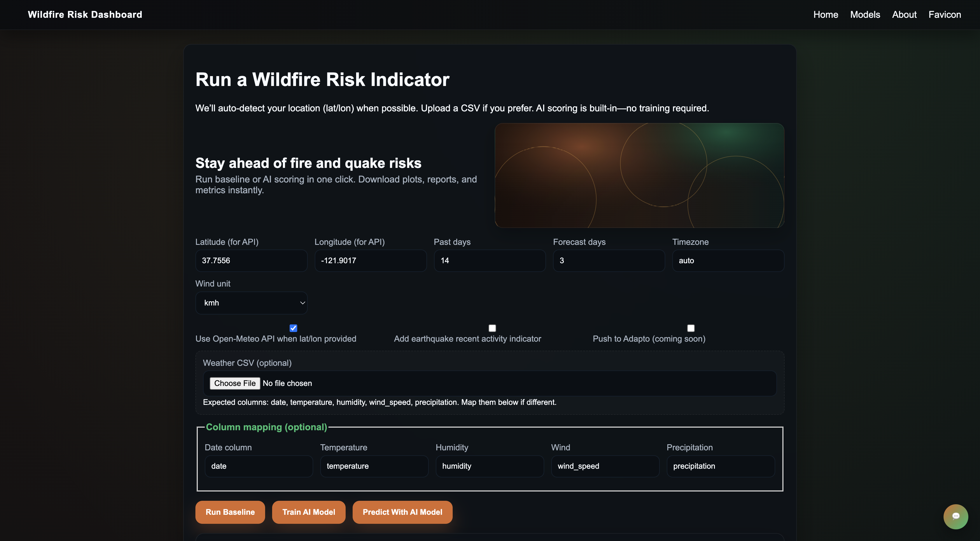
Task: Click the Longitude field showing -121.9017
Action: [x=370, y=260]
